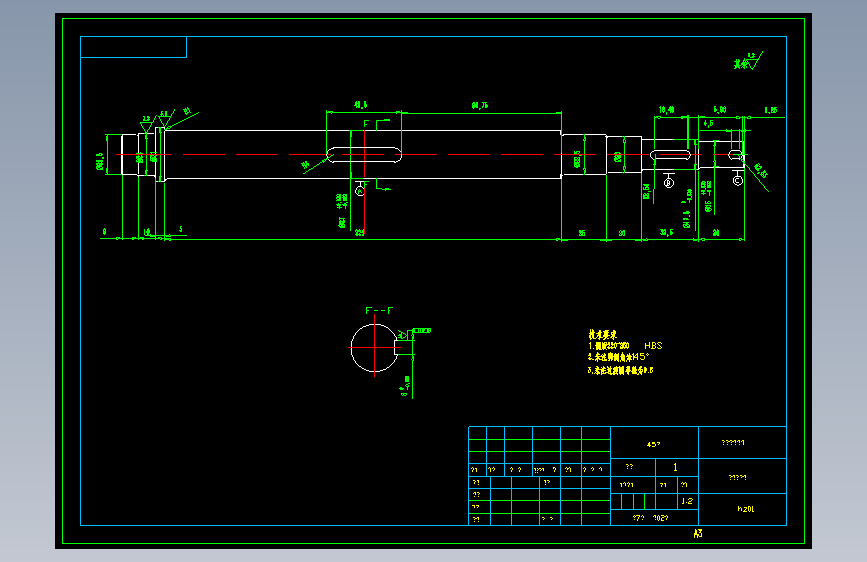Select the 04,75 dimension above the shaft

(x=479, y=105)
